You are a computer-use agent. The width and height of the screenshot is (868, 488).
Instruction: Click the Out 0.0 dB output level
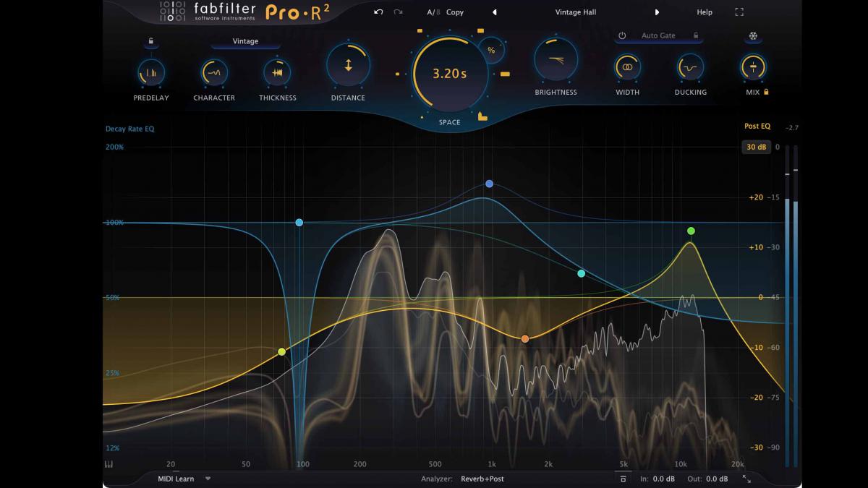[707, 479]
